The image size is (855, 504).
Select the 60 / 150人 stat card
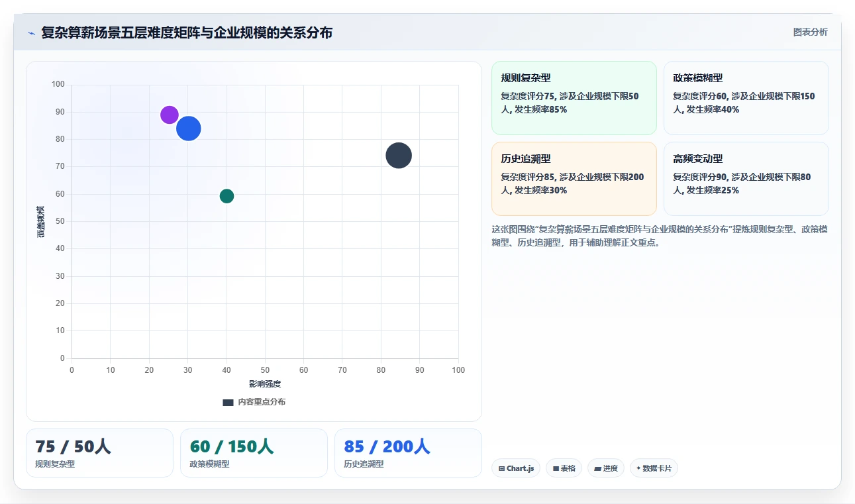coord(254,453)
